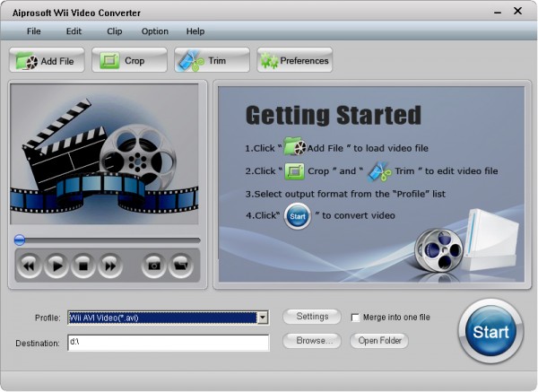Click the Destination path text field
Viewport: 538px width, 392px height.
tap(168, 343)
